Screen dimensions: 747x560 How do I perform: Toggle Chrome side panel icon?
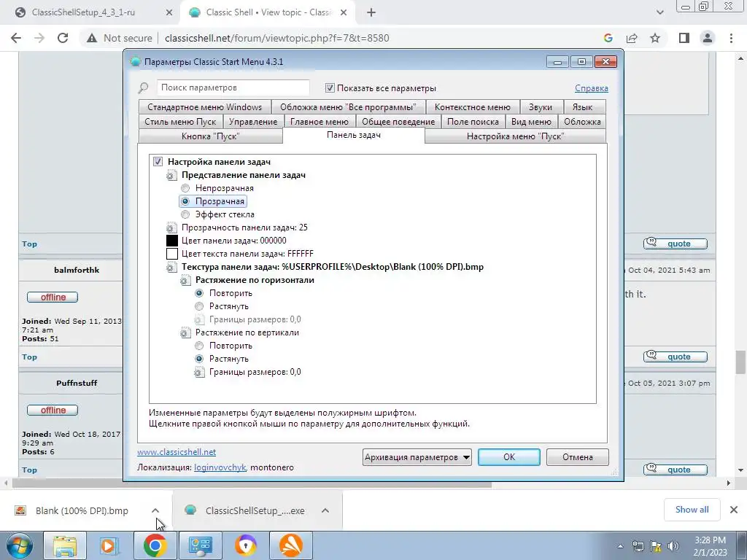point(684,38)
